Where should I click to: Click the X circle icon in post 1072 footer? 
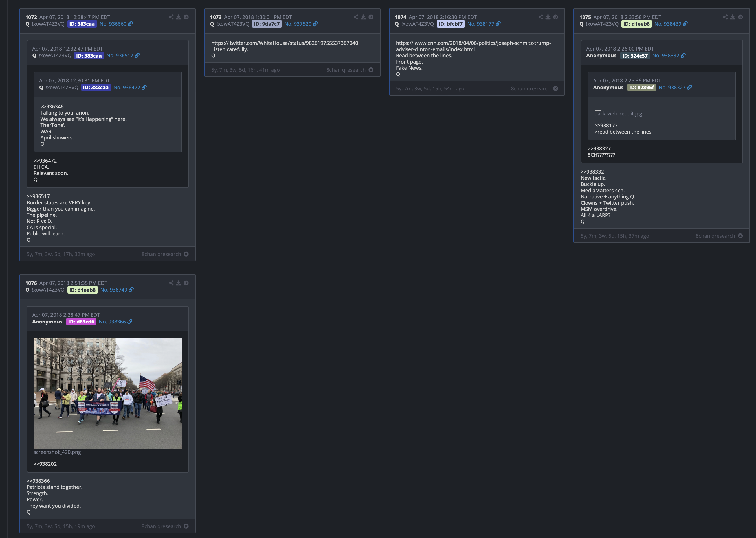coord(186,254)
